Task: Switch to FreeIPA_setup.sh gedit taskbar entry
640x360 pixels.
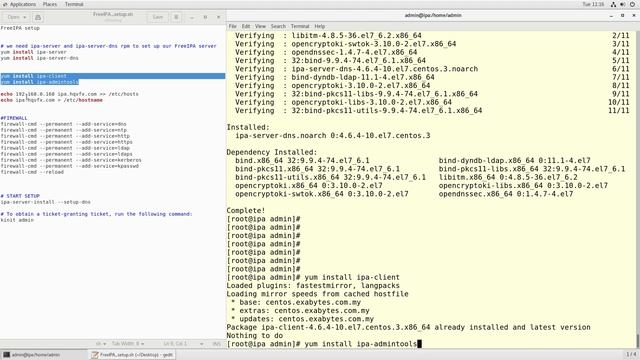Action: click(133, 355)
